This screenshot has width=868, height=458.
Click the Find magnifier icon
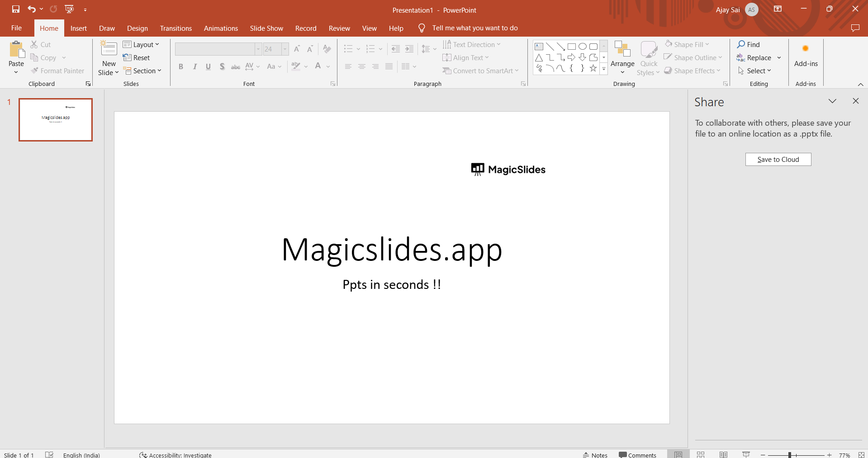tap(741, 44)
